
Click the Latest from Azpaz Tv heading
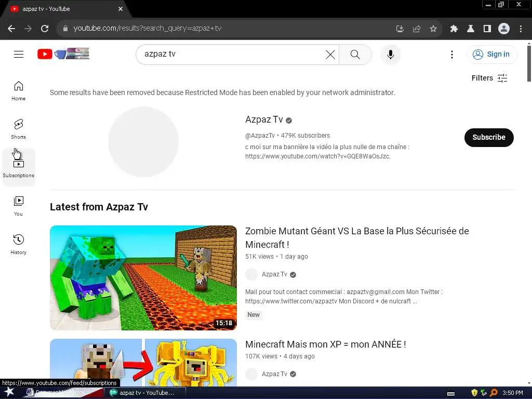click(x=99, y=207)
